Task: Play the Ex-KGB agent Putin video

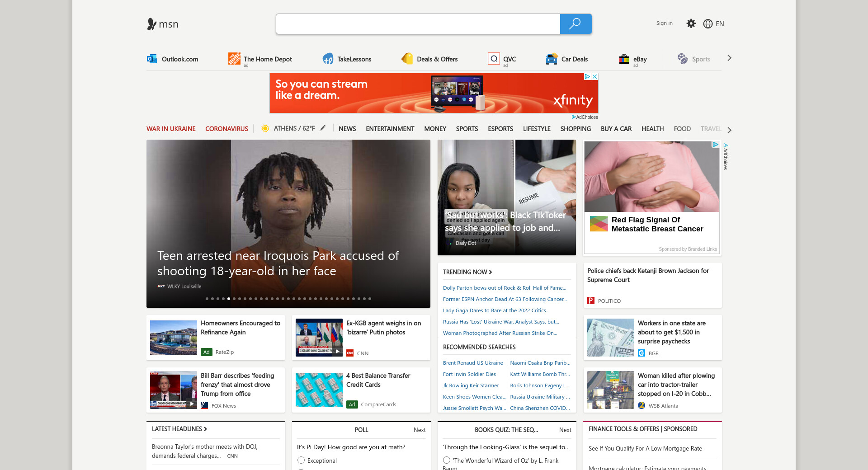Action: pyautogui.click(x=337, y=351)
